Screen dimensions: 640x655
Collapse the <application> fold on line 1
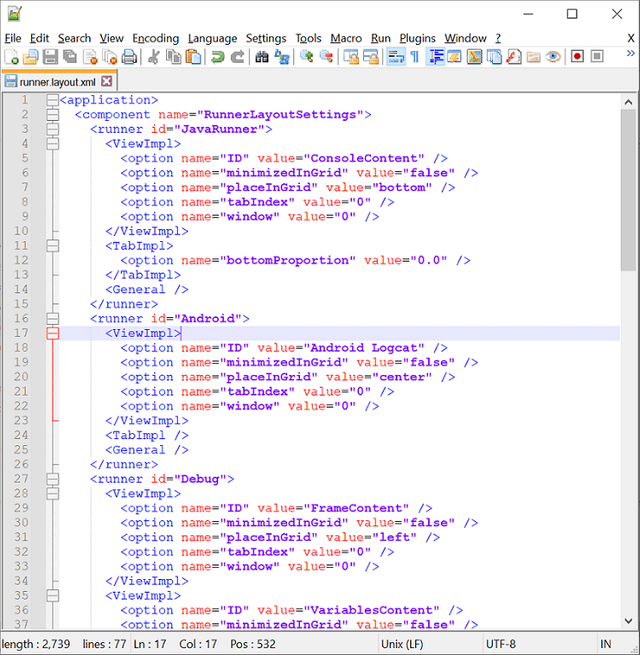click(x=53, y=100)
